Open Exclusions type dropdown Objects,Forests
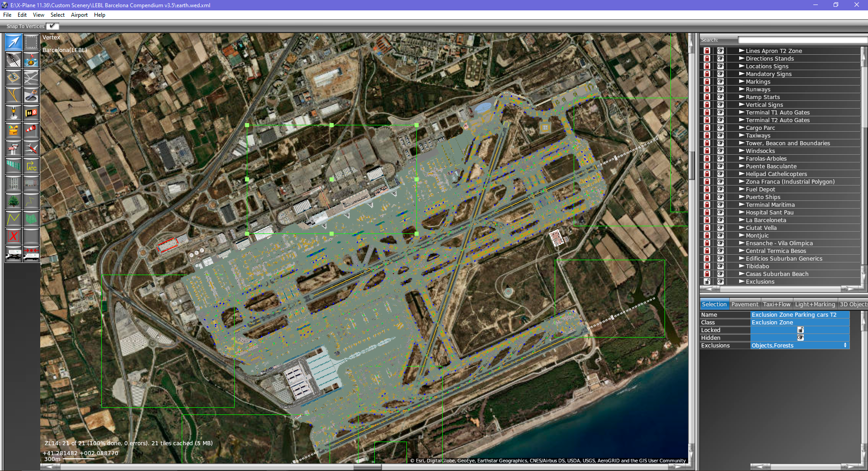Screen dimensions: 868x471 click(800, 345)
